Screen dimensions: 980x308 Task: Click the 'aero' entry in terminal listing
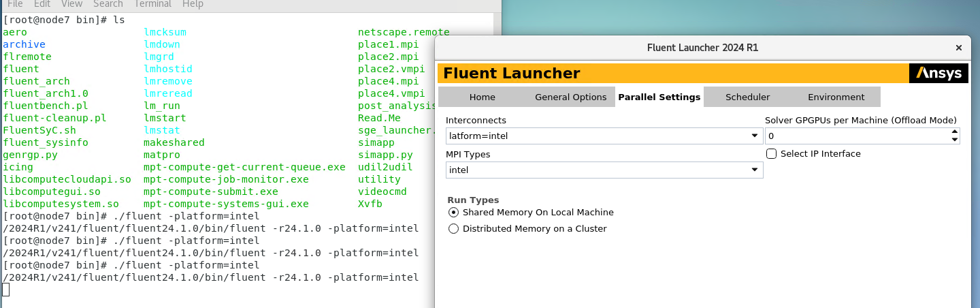pyautogui.click(x=15, y=32)
